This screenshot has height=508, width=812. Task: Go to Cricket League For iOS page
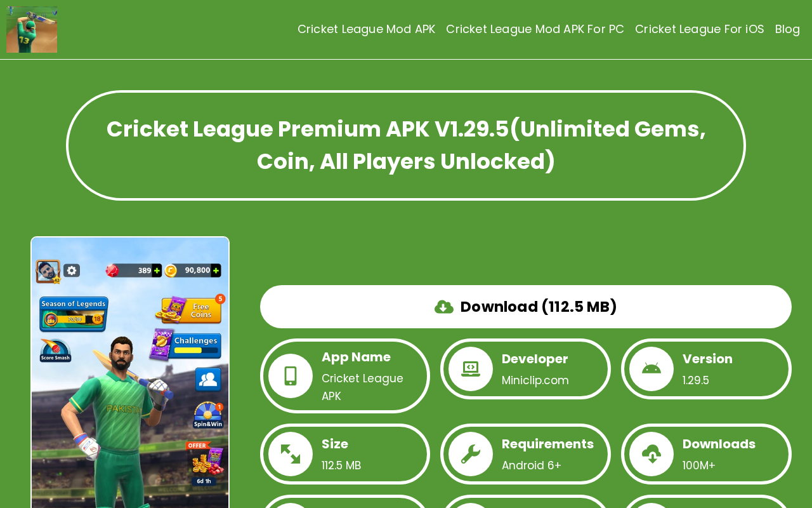point(699,29)
